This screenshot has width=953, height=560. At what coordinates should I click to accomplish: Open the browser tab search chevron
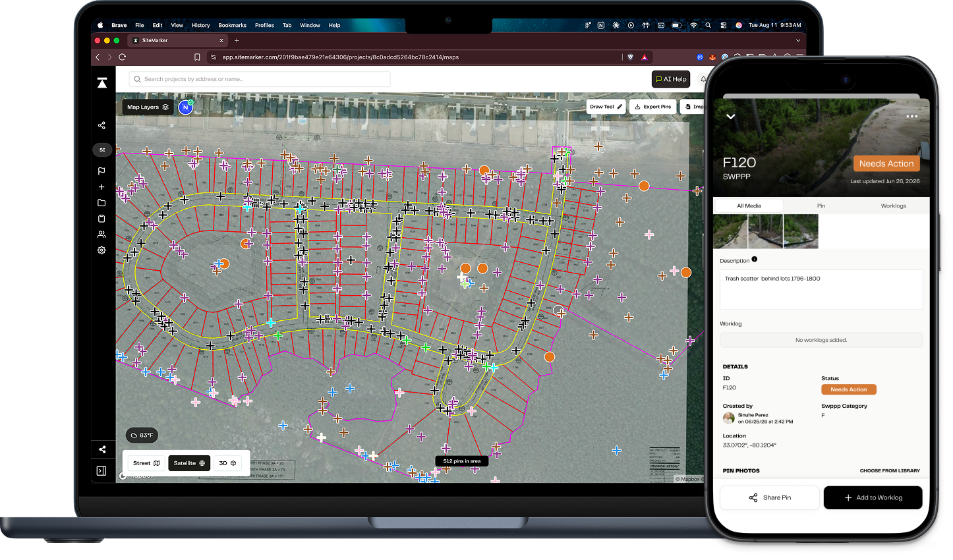(798, 40)
